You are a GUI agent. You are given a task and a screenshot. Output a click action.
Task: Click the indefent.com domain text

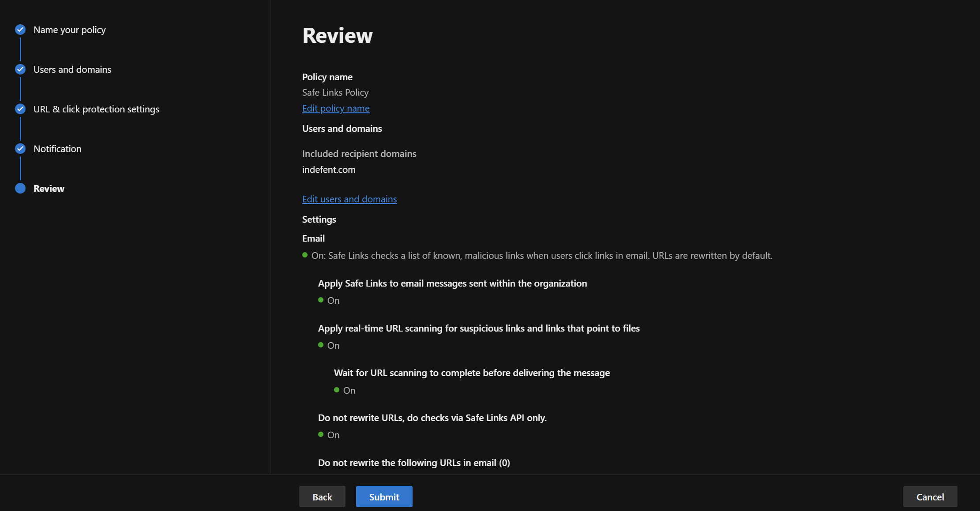click(x=329, y=170)
